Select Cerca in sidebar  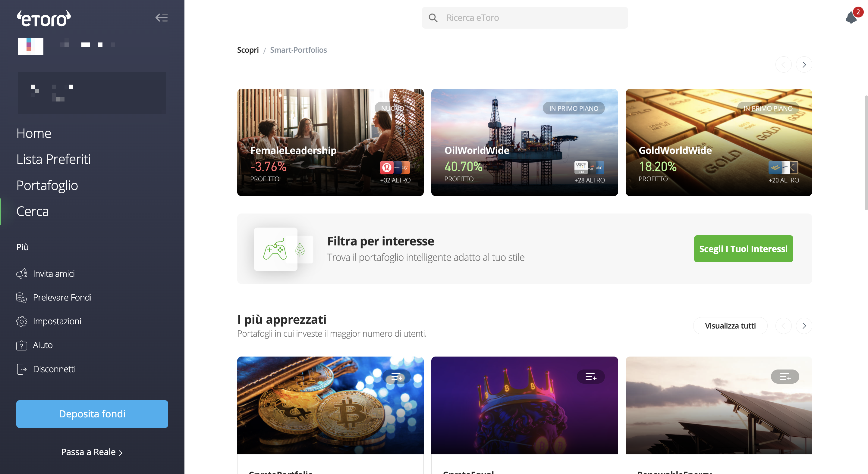32,211
